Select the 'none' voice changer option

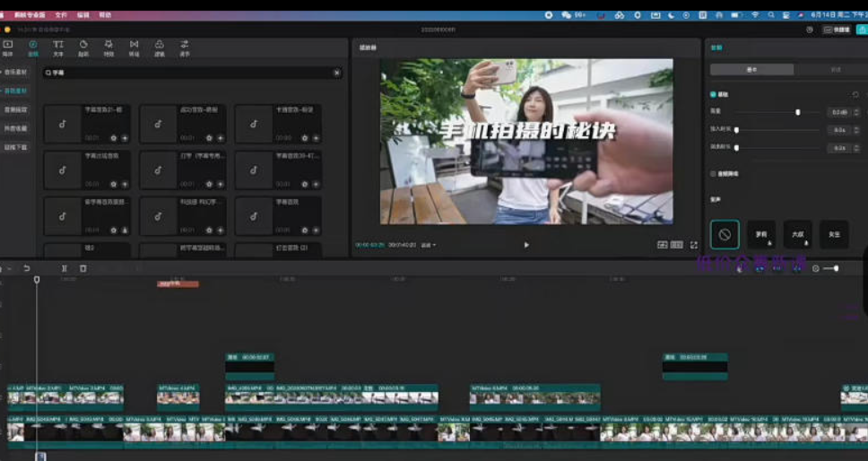(725, 235)
